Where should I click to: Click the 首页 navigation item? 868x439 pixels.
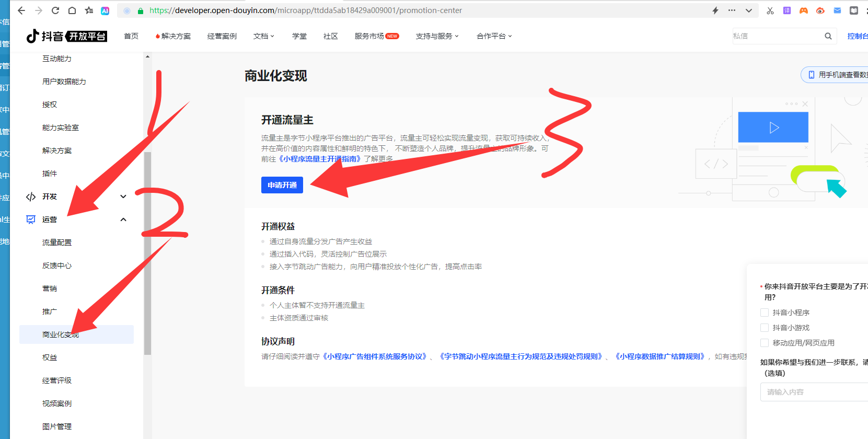131,36
